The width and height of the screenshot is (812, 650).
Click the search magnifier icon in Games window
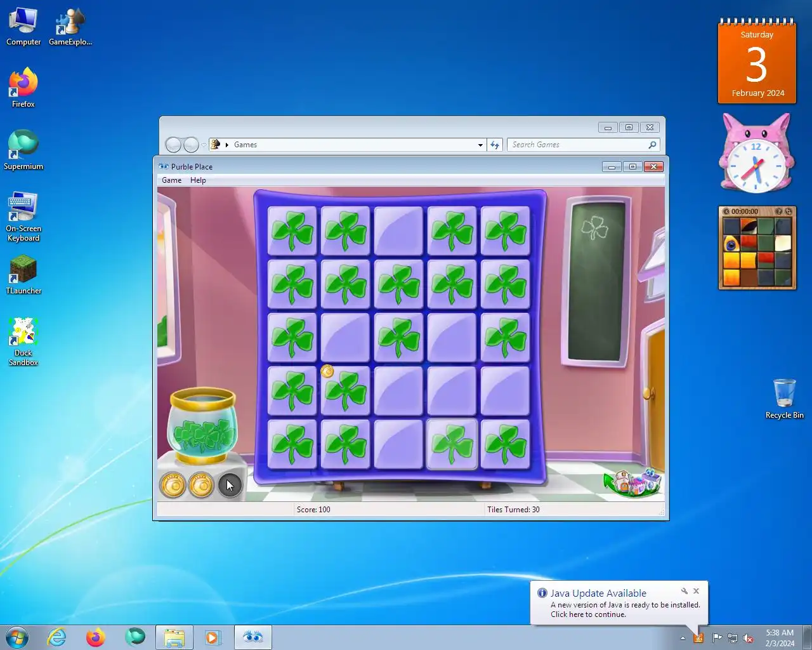pyautogui.click(x=652, y=145)
